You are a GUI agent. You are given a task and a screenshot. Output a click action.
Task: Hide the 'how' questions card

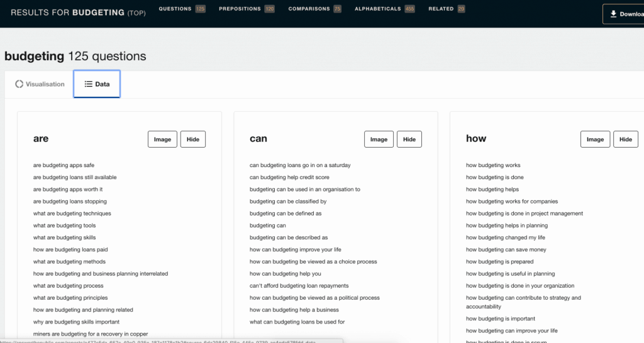pyautogui.click(x=626, y=139)
